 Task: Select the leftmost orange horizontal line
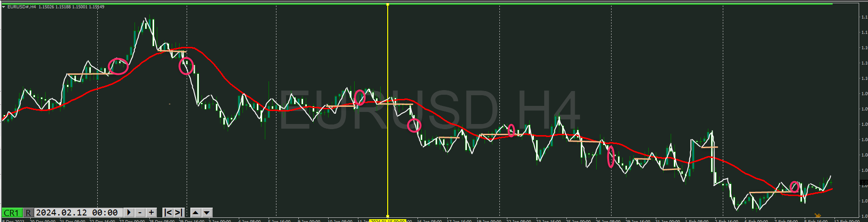tap(87, 74)
